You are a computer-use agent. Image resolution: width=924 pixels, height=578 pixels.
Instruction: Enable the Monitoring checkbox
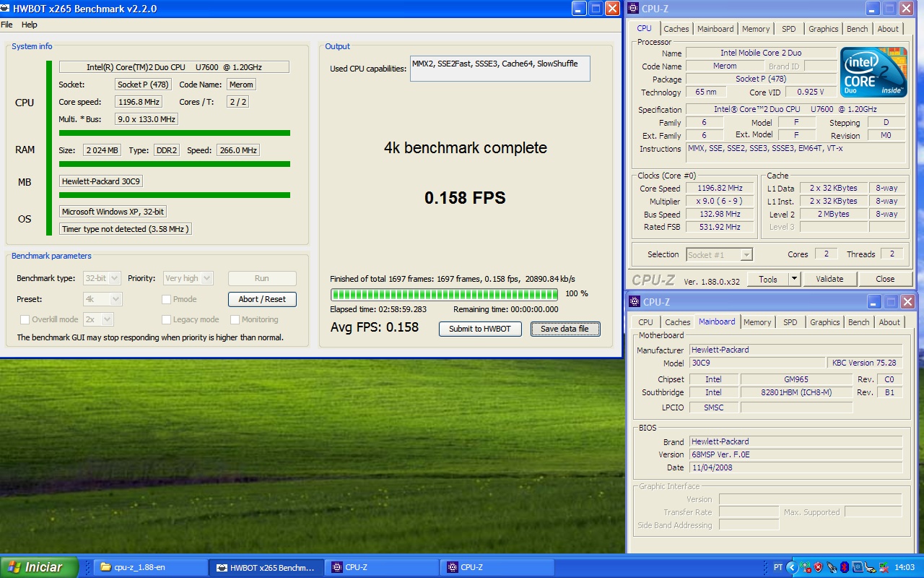(x=235, y=319)
